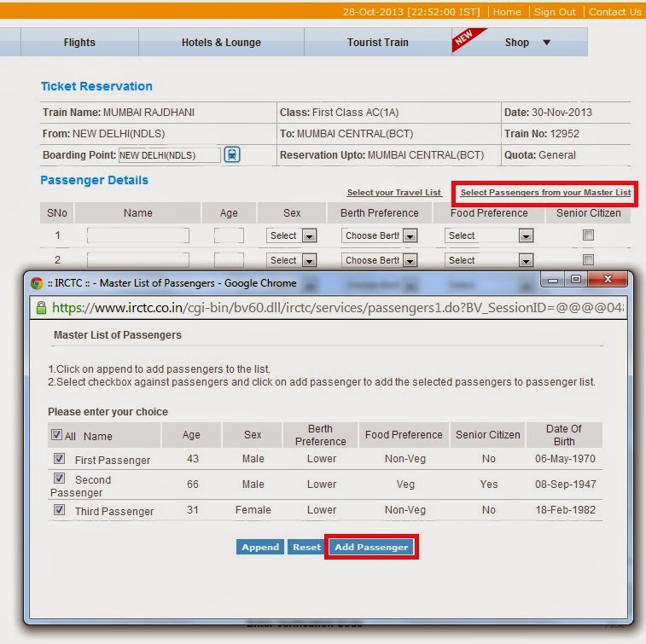Click the train icon beside Boarding Point

(232, 155)
